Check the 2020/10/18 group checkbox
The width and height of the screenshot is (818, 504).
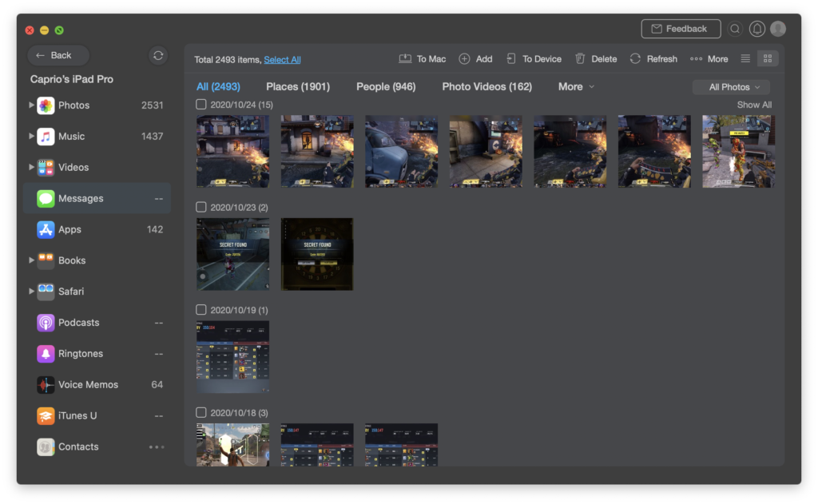(x=201, y=413)
